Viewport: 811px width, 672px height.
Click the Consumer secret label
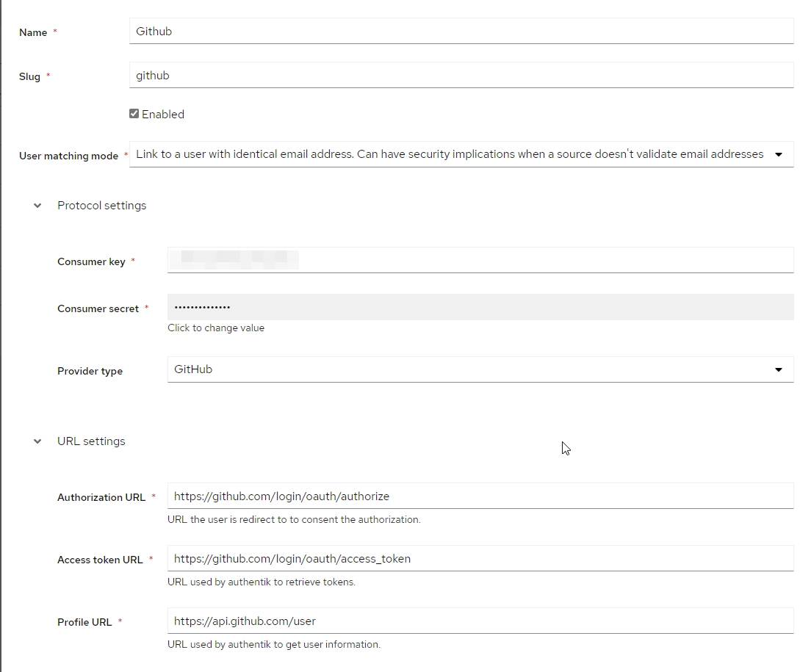[98, 309]
